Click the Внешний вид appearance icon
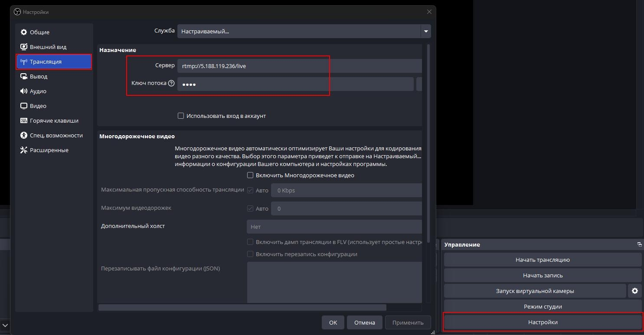 coord(24,47)
